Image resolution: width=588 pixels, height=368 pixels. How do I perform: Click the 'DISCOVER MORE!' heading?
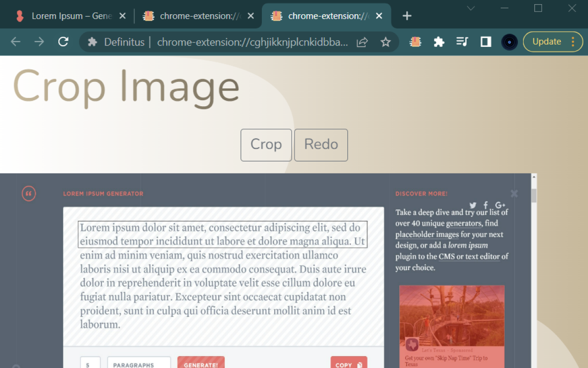click(x=421, y=194)
